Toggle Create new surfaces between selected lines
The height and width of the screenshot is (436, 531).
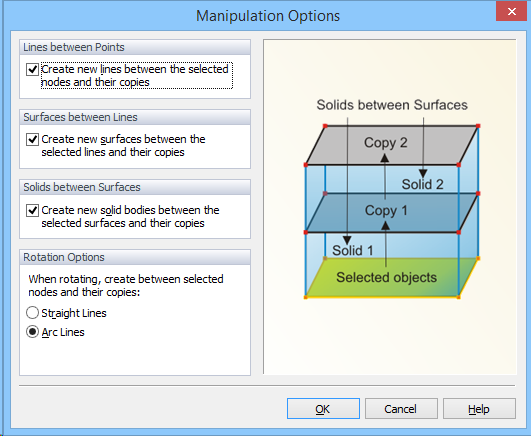click(x=32, y=140)
